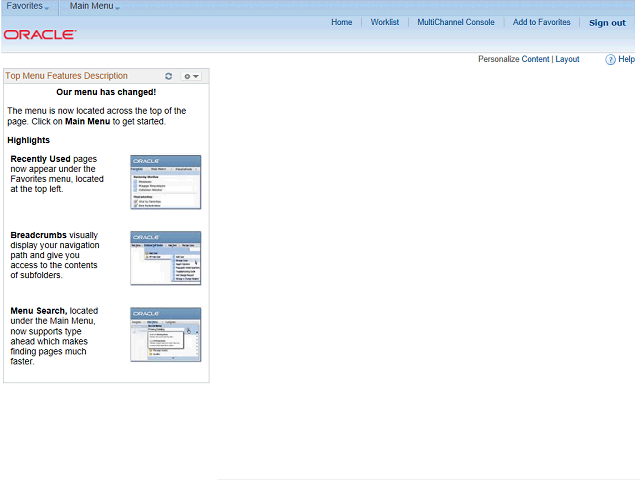
Task: Click Add to Favorites
Action: coord(541,22)
